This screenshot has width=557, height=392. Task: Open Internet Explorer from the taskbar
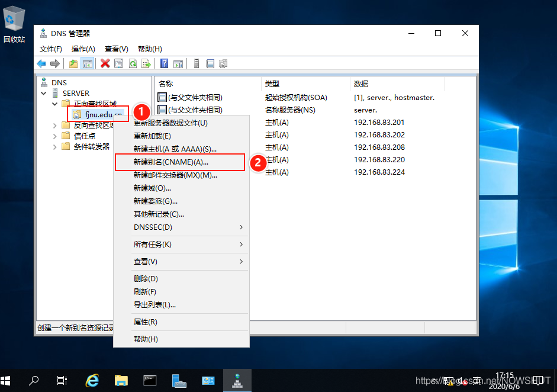point(92,380)
